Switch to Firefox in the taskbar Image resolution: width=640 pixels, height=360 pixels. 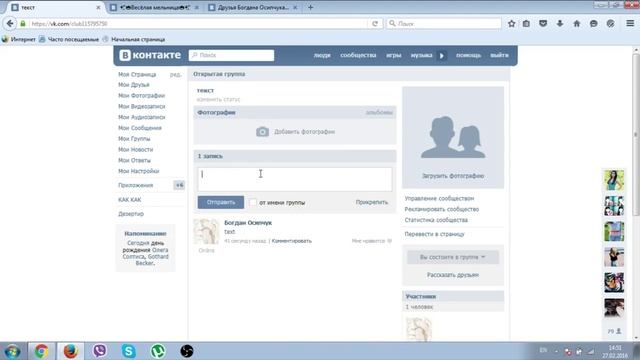click(x=70, y=351)
